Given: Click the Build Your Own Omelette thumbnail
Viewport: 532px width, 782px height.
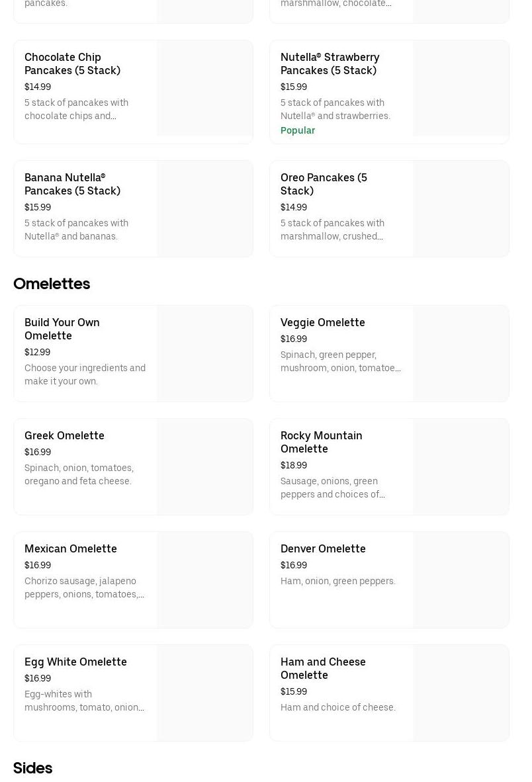Looking at the screenshot, I should pos(205,354).
